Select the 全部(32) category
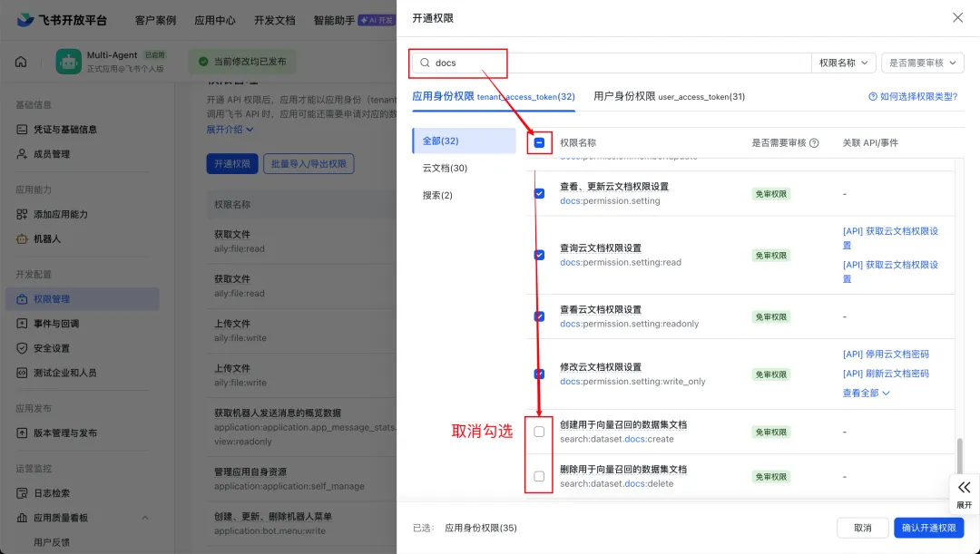980x554 pixels. click(x=464, y=141)
